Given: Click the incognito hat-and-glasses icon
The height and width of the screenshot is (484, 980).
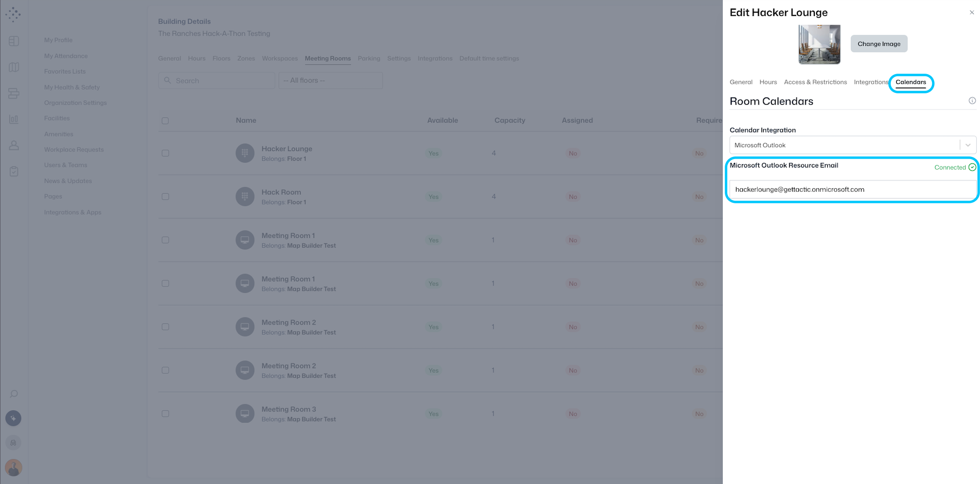Looking at the screenshot, I should (x=13, y=443).
